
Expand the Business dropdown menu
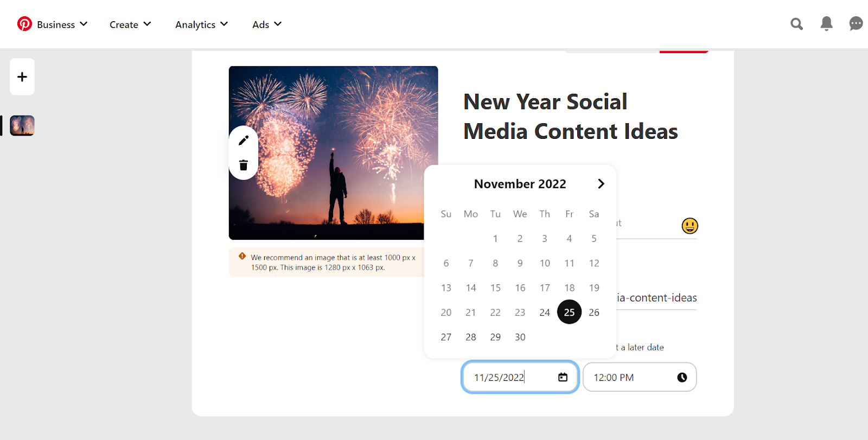62,24
